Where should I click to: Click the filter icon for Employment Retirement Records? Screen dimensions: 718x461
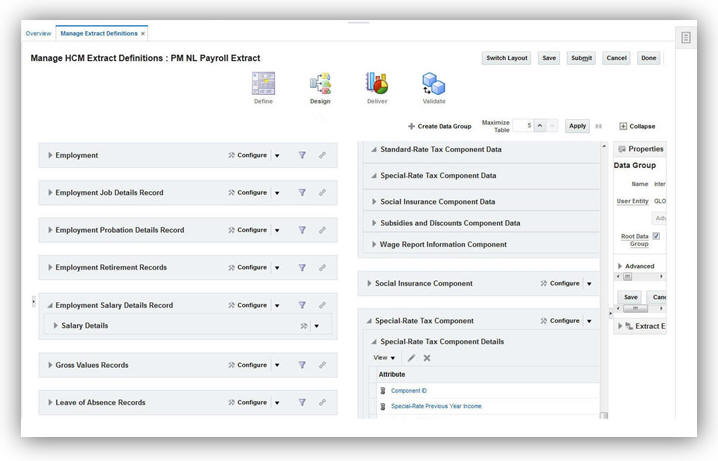302,267
